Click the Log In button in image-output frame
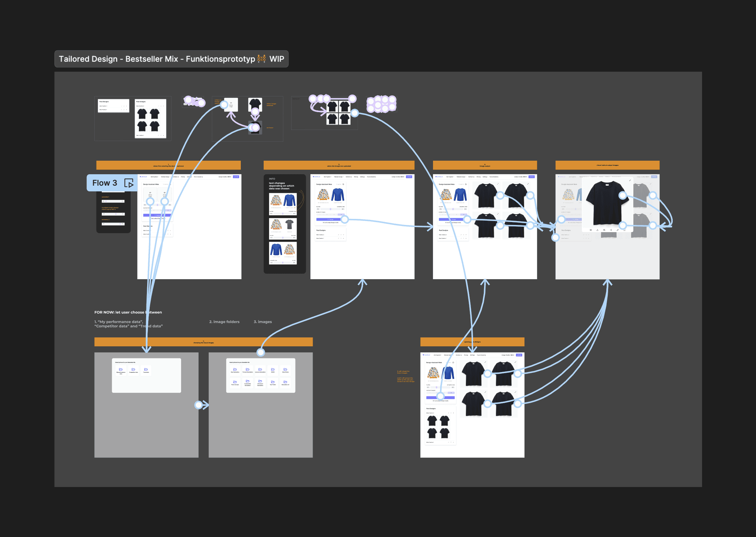This screenshot has width=756, height=537. point(532,177)
